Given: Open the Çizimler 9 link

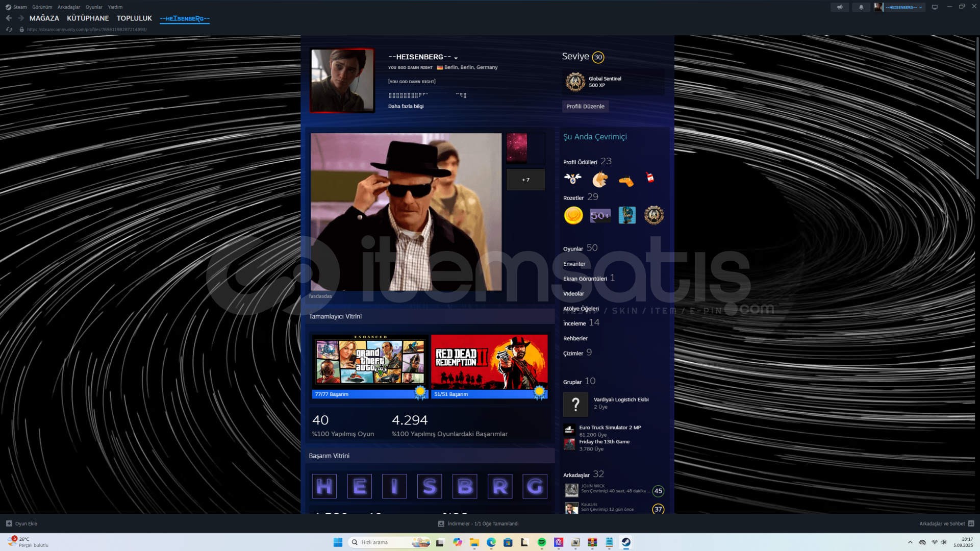Looking at the screenshot, I should (x=577, y=353).
